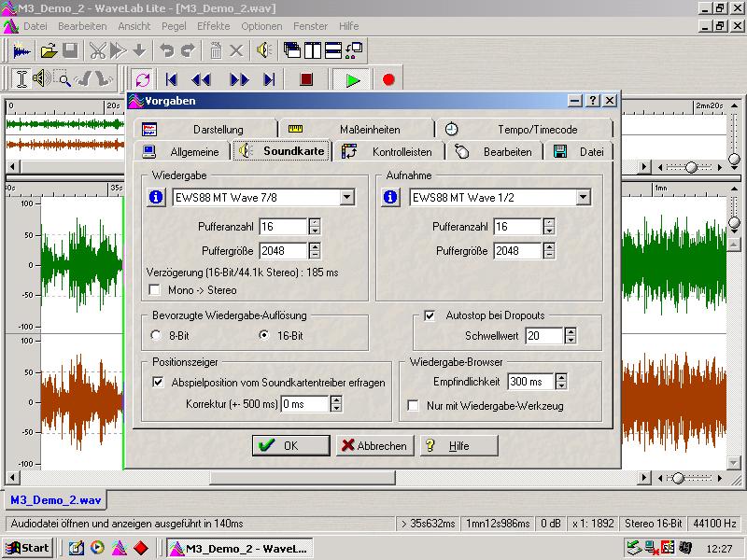
Task: Click the Hilfe button in the dialog
Action: click(x=459, y=446)
